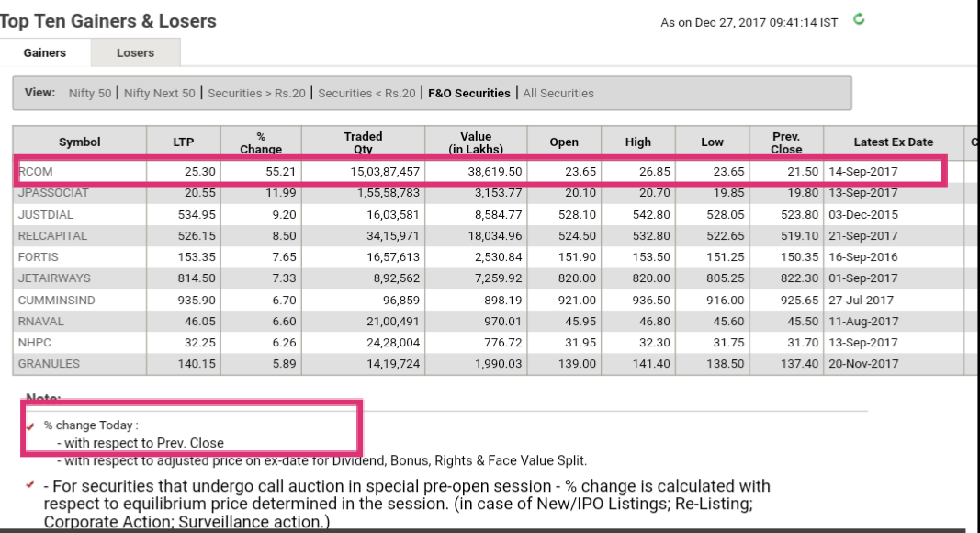The image size is (980, 533).
Task: Click JUSTDIAL ex date 03-Dec-2015
Action: 863,214
